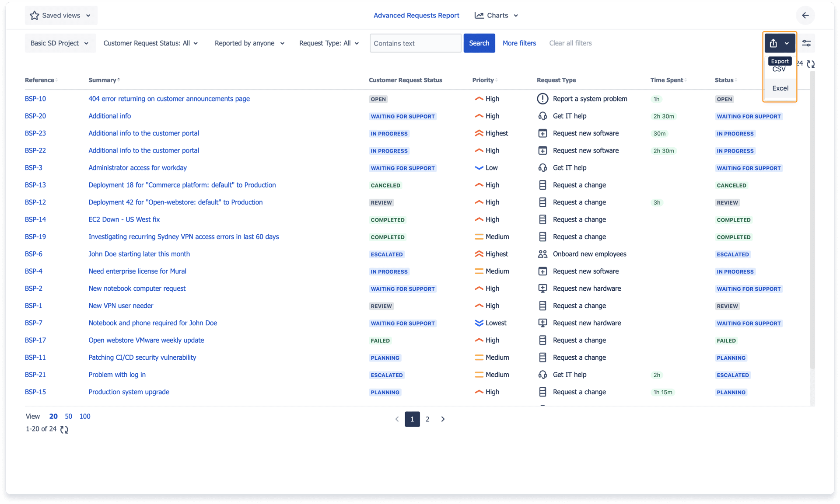Viewport: 840px width, 504px height.
Task: Go to page 2 of results
Action: 427,419
